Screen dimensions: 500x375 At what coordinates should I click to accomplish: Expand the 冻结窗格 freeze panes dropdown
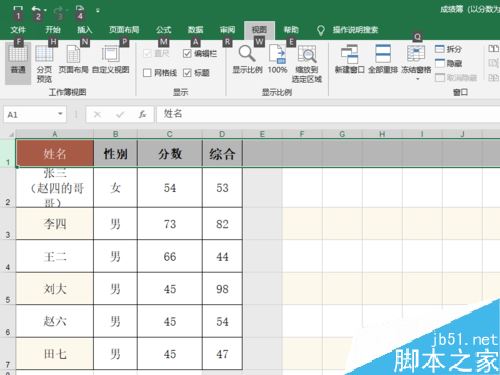coord(417,79)
